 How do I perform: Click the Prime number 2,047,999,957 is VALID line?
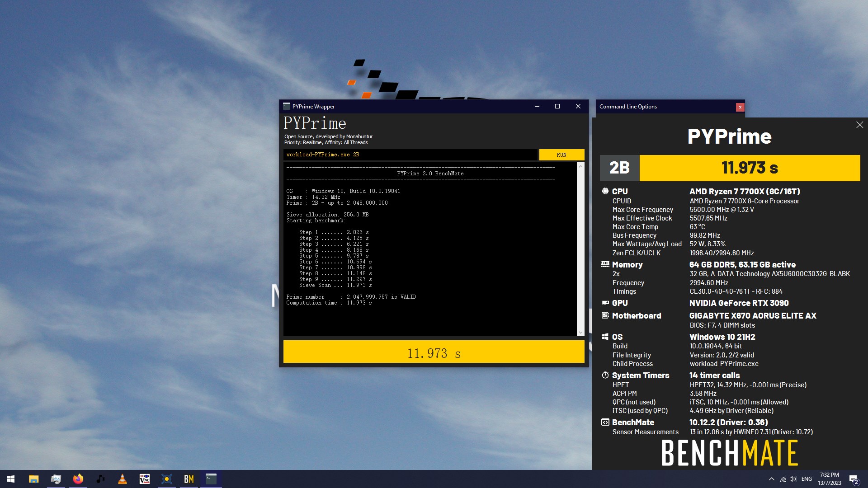351,297
